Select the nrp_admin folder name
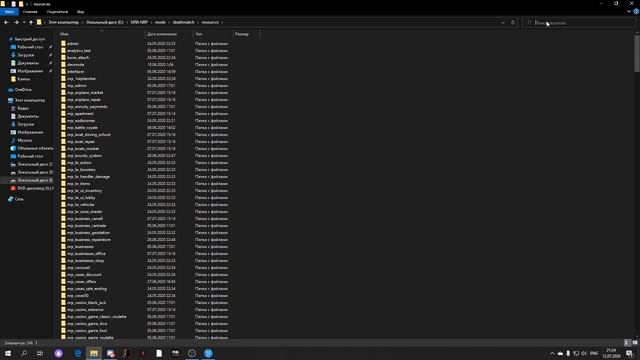Viewport: 640px width, 360px height. click(77, 86)
